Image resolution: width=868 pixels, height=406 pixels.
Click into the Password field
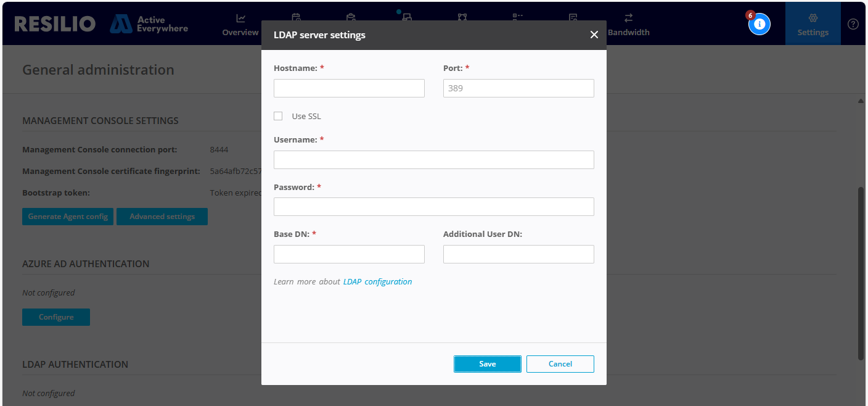pyautogui.click(x=433, y=207)
